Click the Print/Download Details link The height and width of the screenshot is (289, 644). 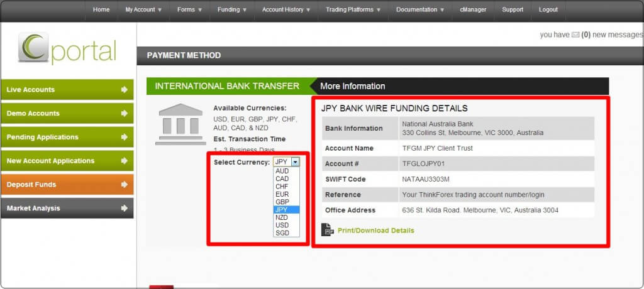pyautogui.click(x=376, y=231)
